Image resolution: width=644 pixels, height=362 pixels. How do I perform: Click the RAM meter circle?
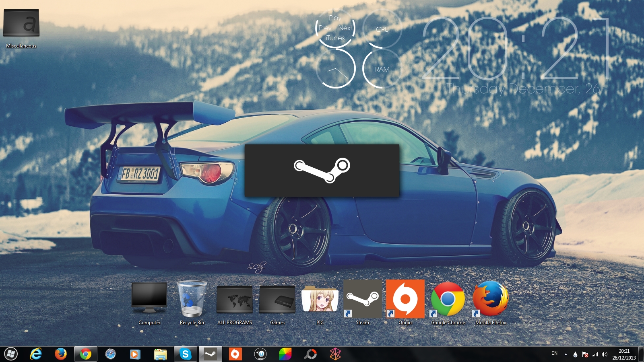click(382, 69)
